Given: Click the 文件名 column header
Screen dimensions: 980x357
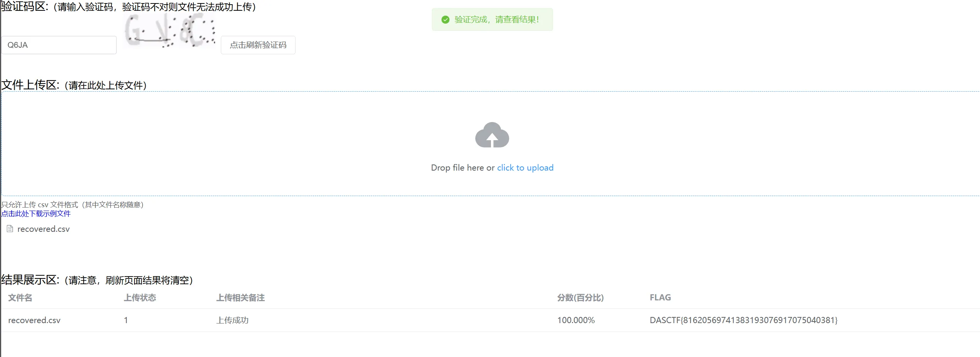Looking at the screenshot, I should (x=20, y=298).
